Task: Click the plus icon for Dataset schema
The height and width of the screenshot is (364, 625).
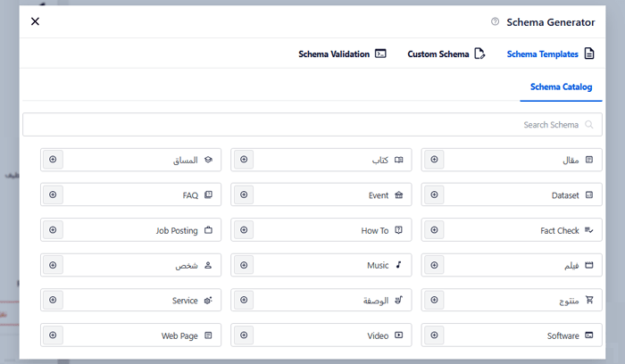Action: (x=434, y=194)
